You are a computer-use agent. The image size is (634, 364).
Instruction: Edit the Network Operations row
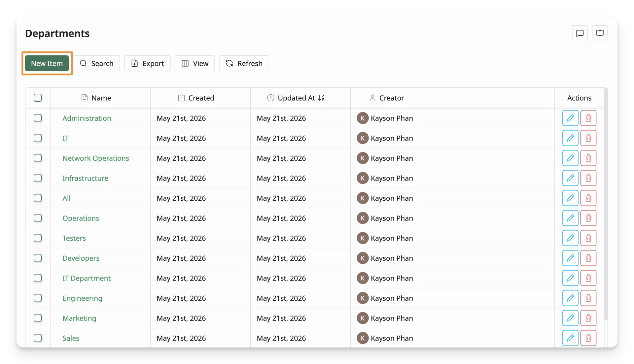570,158
